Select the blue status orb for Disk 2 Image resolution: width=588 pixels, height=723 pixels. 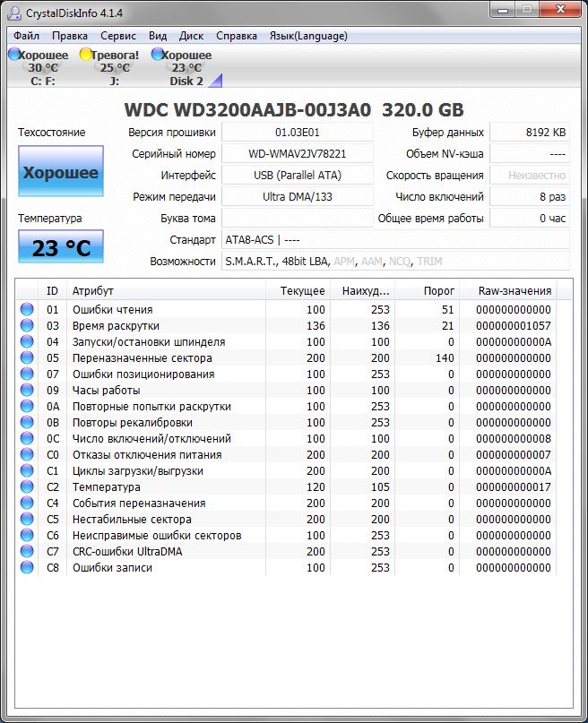(157, 54)
